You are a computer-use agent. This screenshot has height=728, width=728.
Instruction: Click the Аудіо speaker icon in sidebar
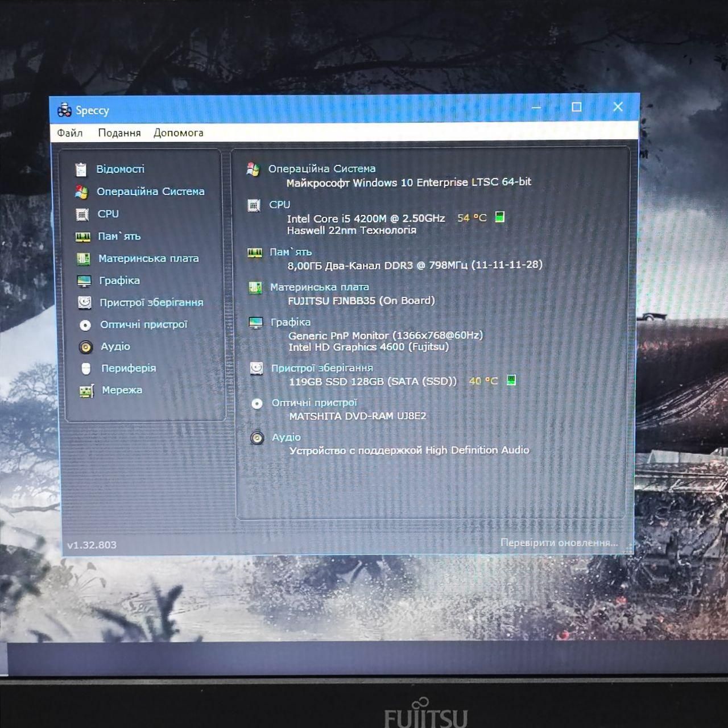click(86, 347)
